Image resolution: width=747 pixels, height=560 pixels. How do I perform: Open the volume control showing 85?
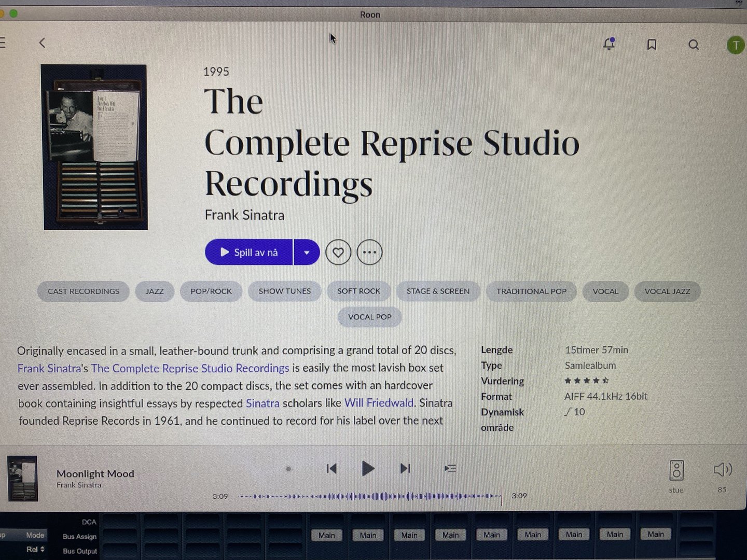(x=723, y=470)
